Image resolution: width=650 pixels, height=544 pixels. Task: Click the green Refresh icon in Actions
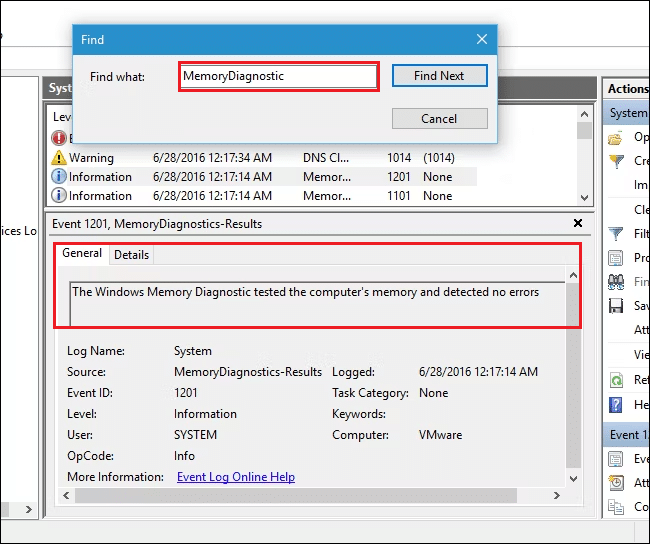(616, 380)
